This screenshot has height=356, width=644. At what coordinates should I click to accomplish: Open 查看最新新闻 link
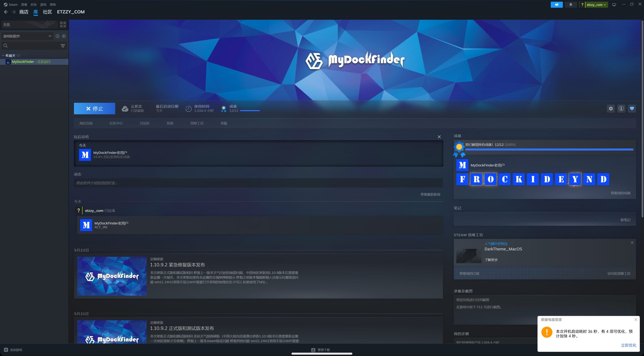(x=430, y=194)
